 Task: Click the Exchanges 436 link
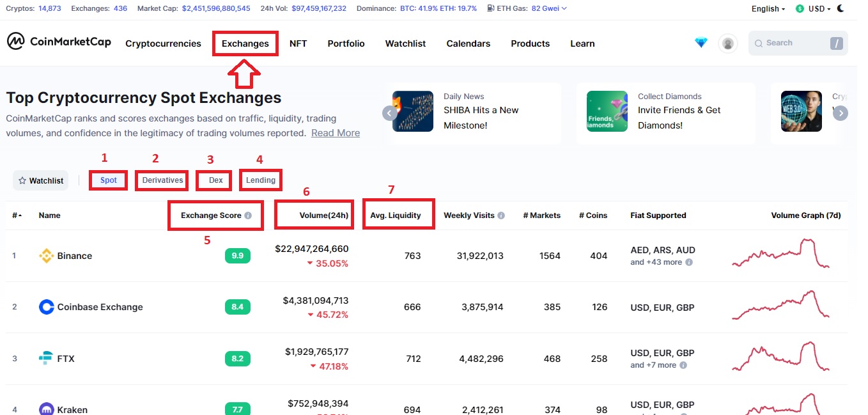pyautogui.click(x=120, y=8)
